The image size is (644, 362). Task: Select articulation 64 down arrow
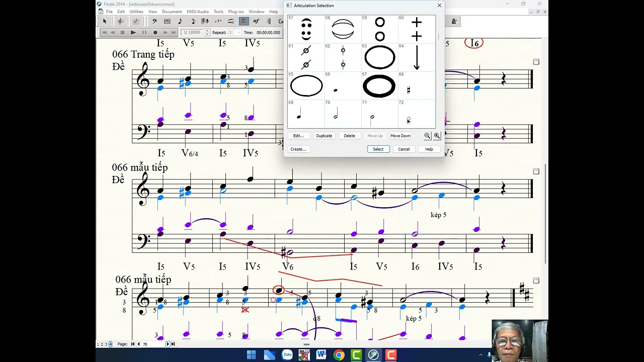[x=416, y=57]
